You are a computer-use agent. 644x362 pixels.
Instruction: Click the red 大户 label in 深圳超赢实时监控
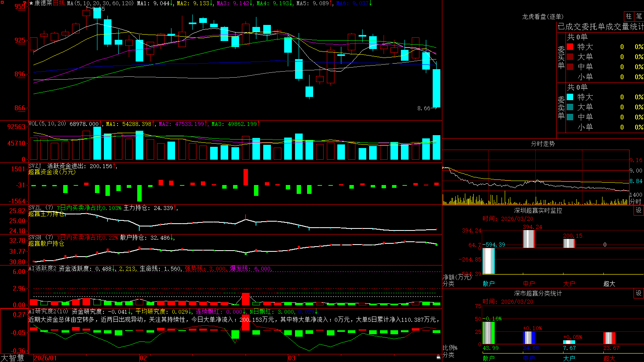569,284
